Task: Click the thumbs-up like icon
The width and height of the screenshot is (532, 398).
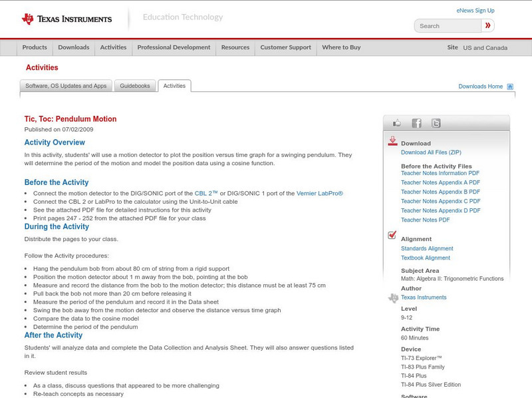Action: (x=396, y=123)
